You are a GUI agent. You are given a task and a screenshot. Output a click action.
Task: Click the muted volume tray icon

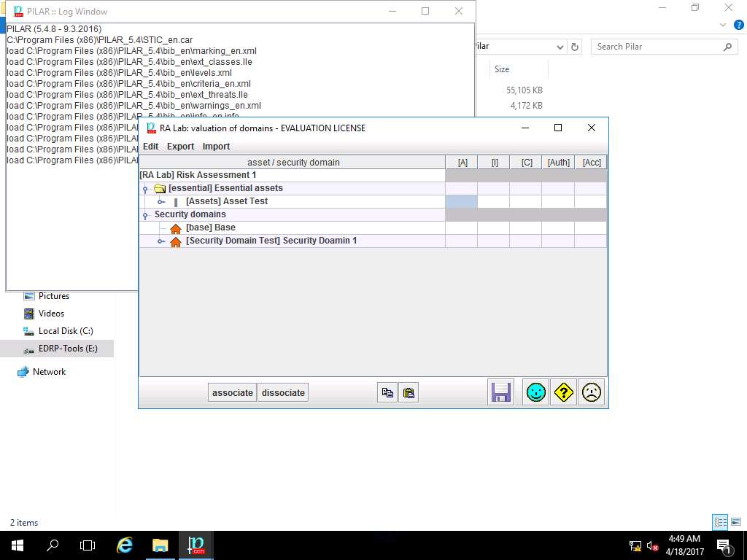(652, 545)
